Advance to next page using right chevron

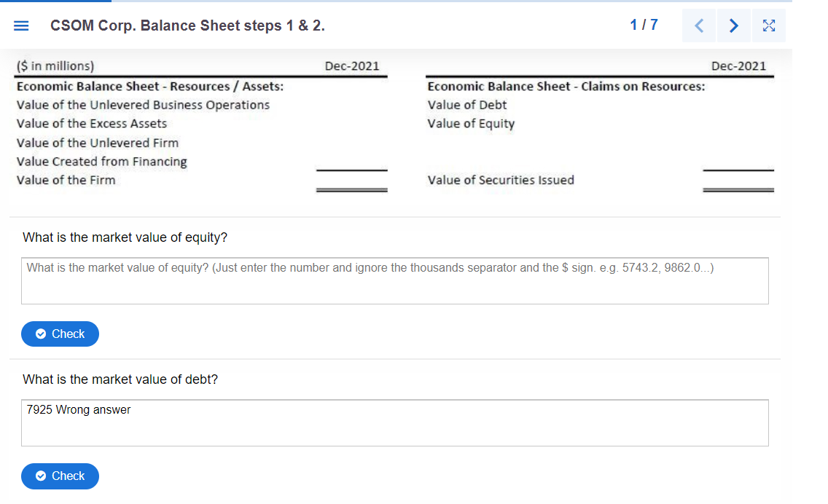733,25
